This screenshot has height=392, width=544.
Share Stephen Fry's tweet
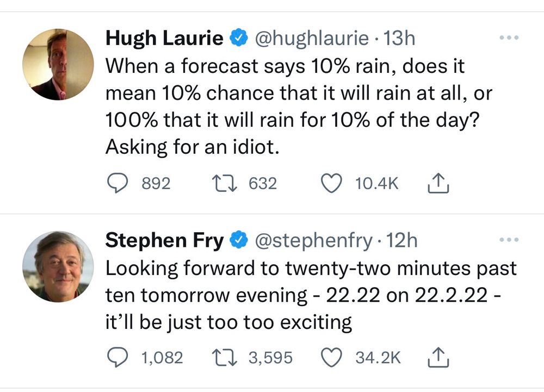point(438,357)
